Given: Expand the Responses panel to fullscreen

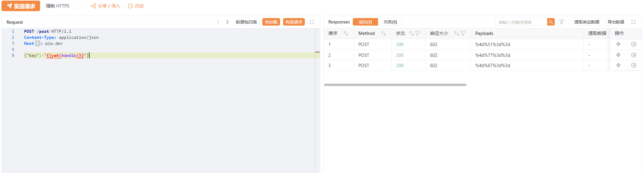Looking at the screenshot, I should [633, 22].
